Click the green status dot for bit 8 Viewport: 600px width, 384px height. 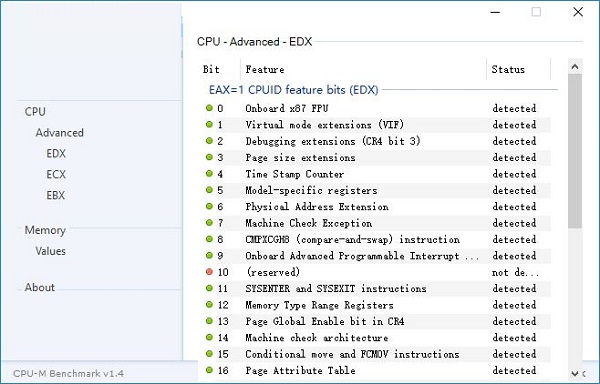209,239
